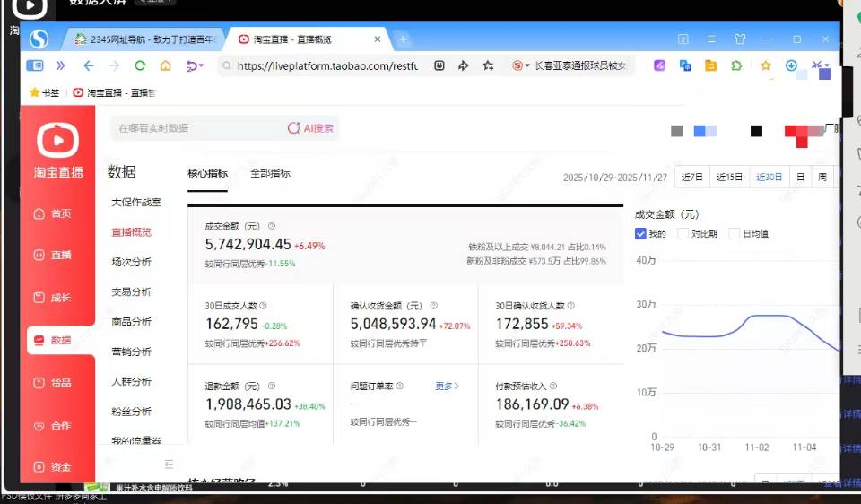Enable the 对比期 comparison checkbox
Image resolution: width=861 pixels, height=504 pixels.
tap(683, 234)
